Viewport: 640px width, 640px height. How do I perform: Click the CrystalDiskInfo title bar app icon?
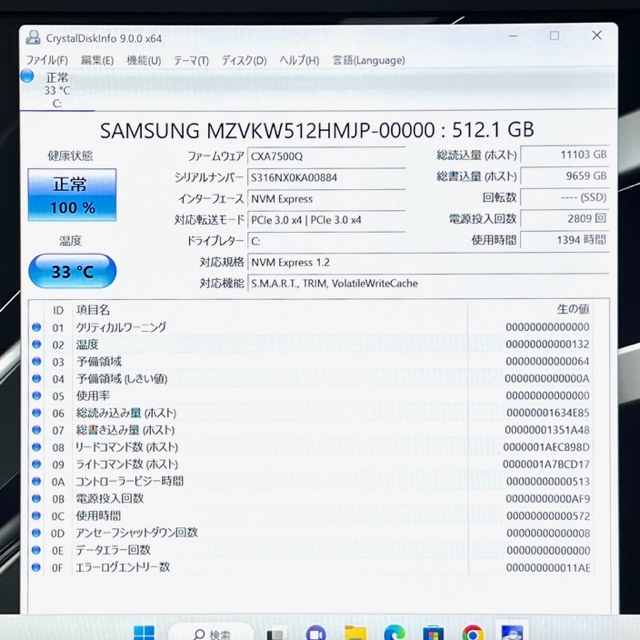[33, 38]
